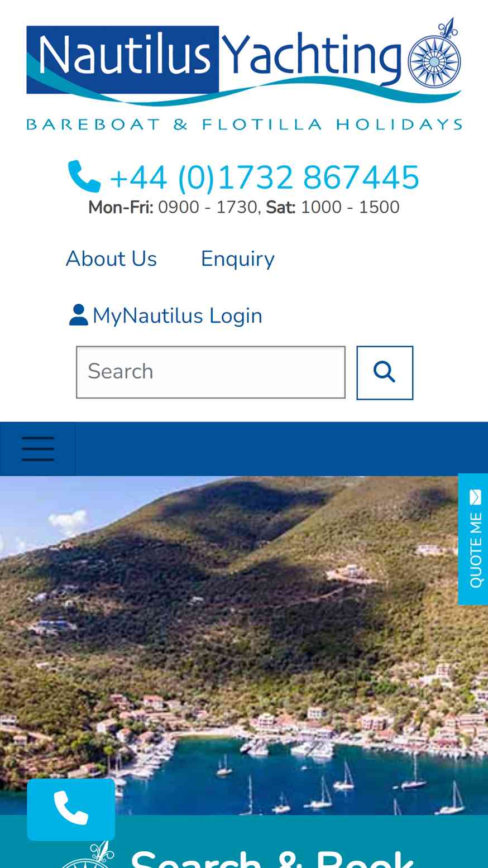Click the Nautilus Yachting logo

244,73
